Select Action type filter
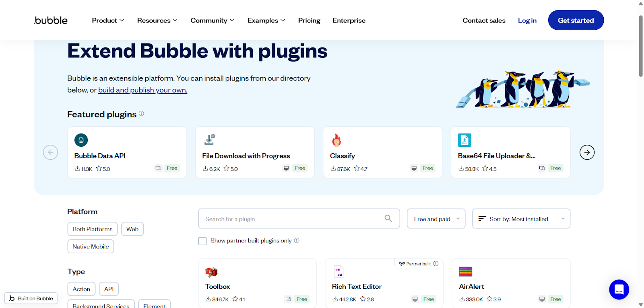644x308 pixels. pyautogui.click(x=81, y=289)
